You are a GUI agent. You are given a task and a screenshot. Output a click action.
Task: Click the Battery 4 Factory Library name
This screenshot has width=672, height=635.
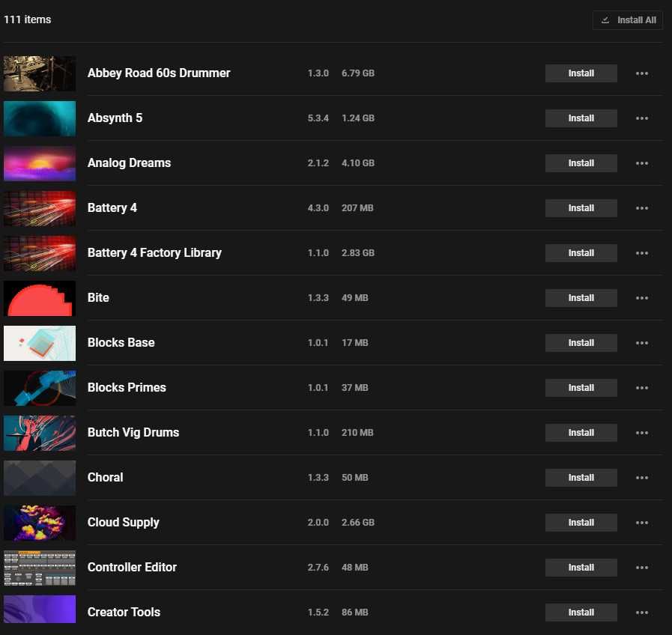point(154,253)
